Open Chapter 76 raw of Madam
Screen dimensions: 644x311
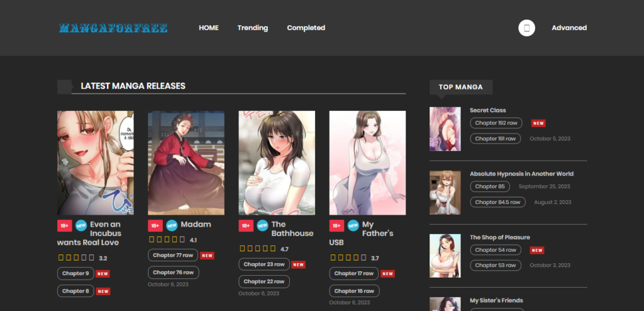[x=174, y=273]
